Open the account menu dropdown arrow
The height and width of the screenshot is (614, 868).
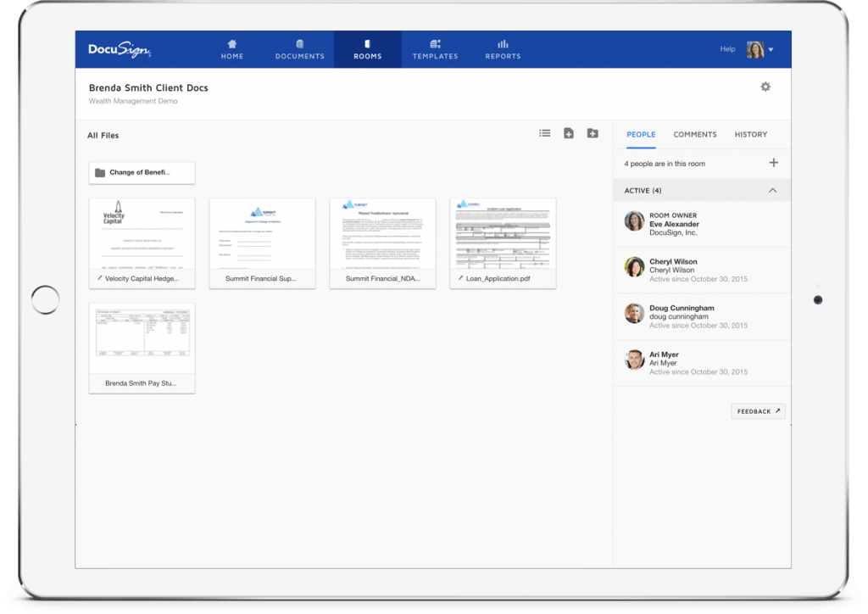point(772,49)
